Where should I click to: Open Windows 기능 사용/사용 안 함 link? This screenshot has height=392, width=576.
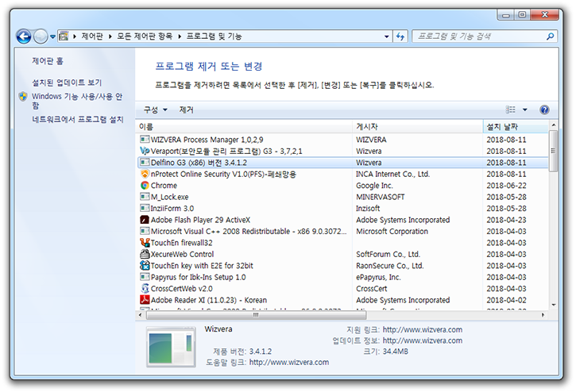pyautogui.click(x=77, y=101)
